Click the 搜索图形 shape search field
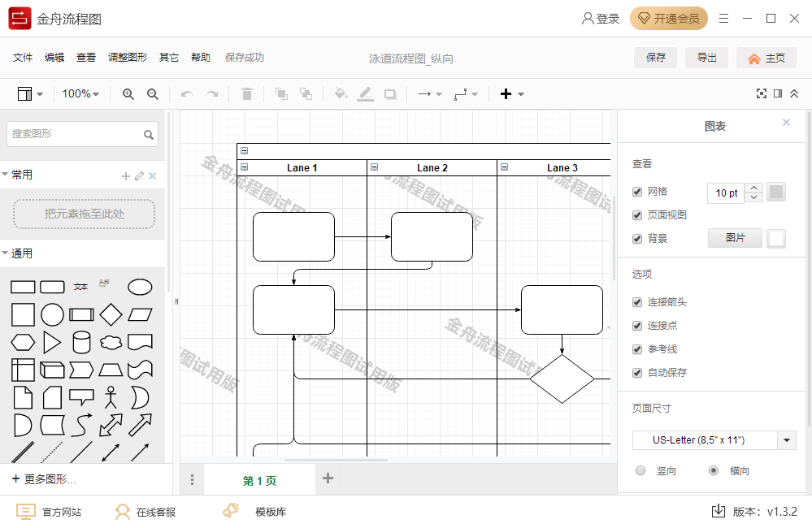812x528 pixels. pyautogui.click(x=75, y=134)
